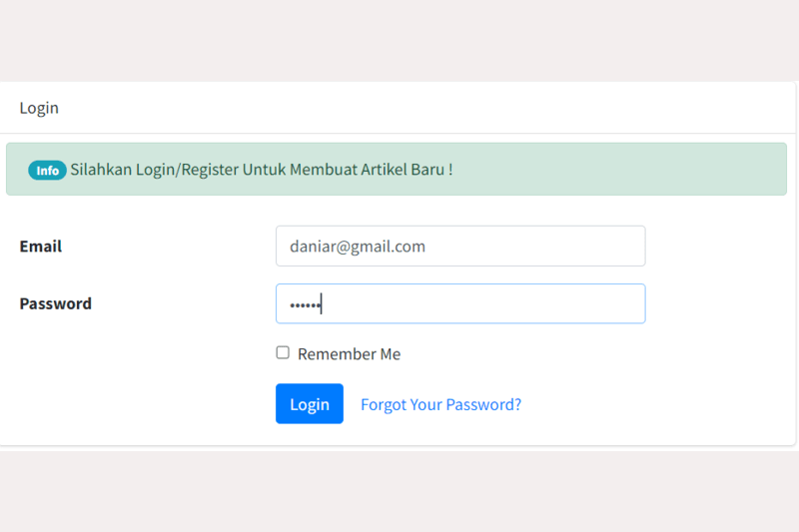This screenshot has width=799, height=532.
Task: Click the Info badge in the alert
Action: [47, 170]
